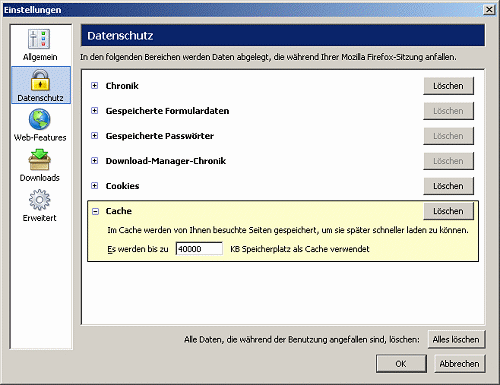The height and width of the screenshot is (385, 500).
Task: Close the Einstellungen dialog window
Action: 489,9
